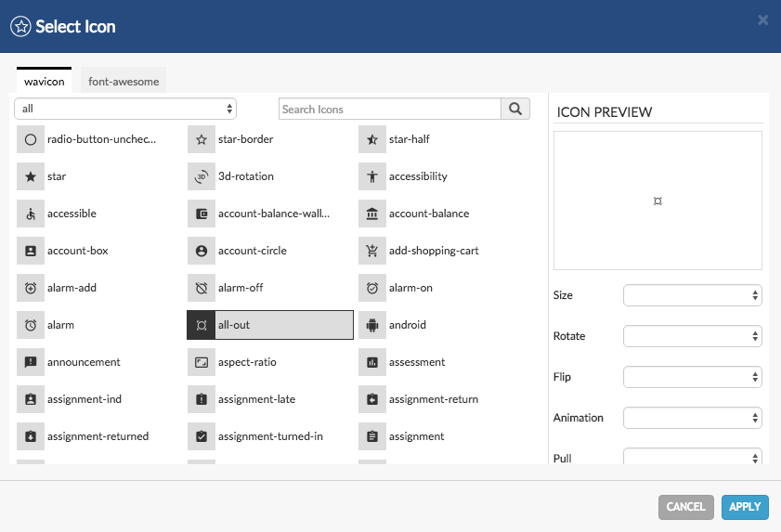Screen dimensions: 781x532
Task: Click the Apply button
Action: (x=744, y=506)
